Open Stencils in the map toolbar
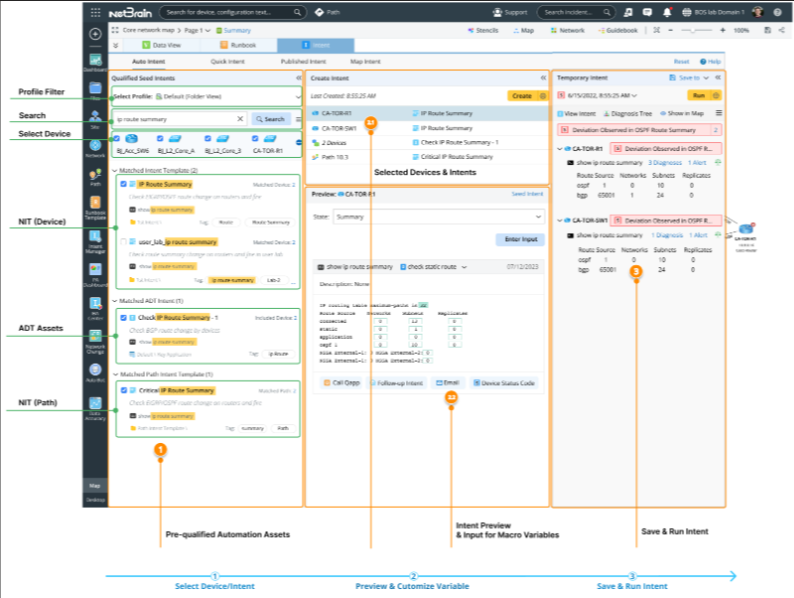This screenshot has width=794, height=598. click(x=483, y=30)
